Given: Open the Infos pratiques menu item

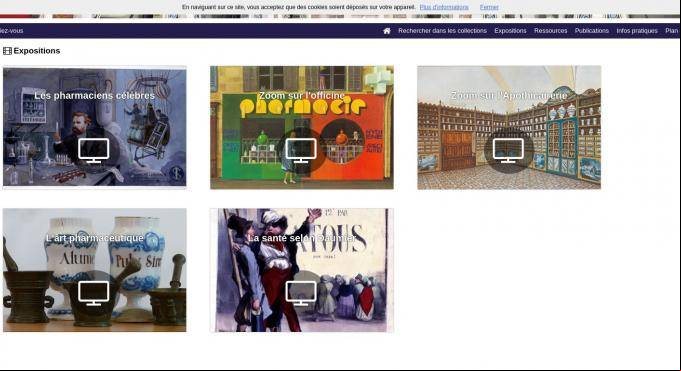Looking at the screenshot, I should pos(637,31).
